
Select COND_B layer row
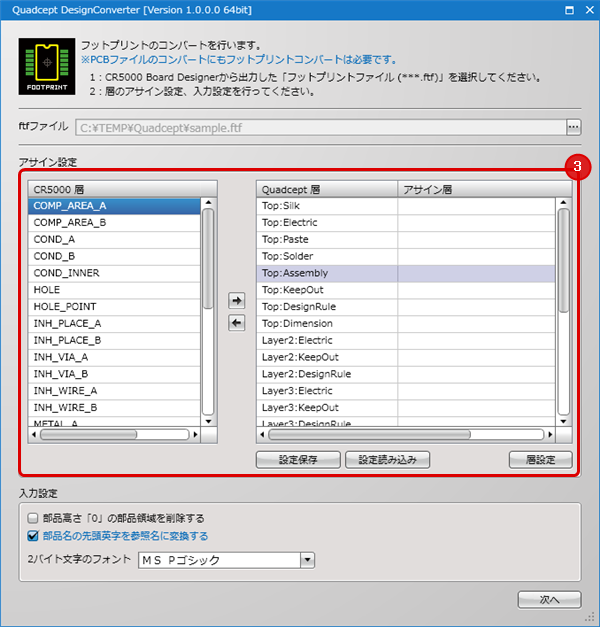[x=114, y=256]
